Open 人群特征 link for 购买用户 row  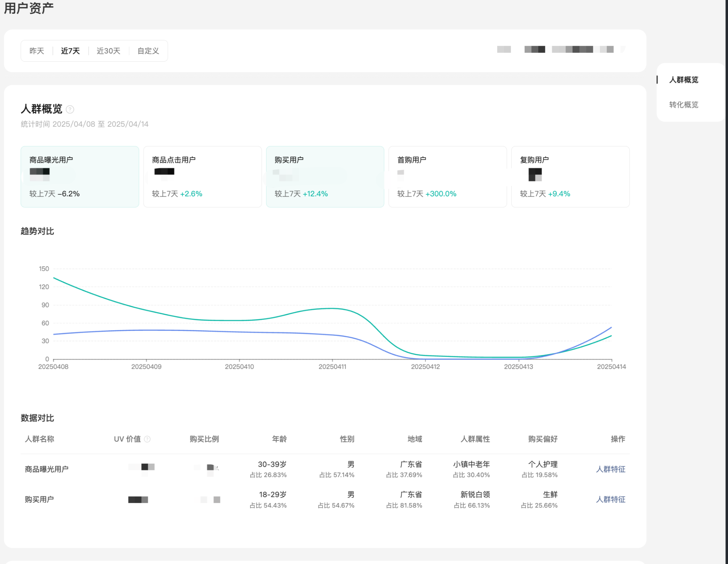coord(610,499)
